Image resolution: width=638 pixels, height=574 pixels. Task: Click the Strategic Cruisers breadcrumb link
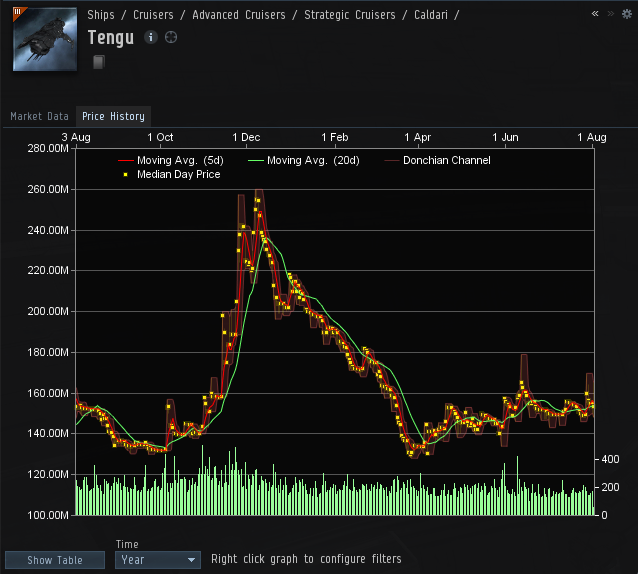[350, 15]
